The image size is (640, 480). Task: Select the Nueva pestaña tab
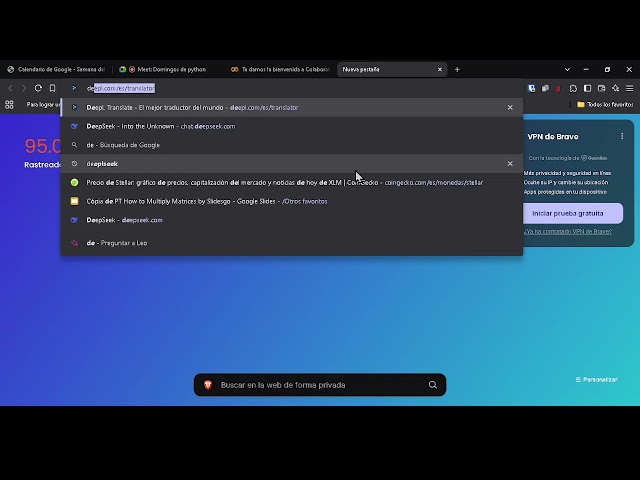[388, 69]
